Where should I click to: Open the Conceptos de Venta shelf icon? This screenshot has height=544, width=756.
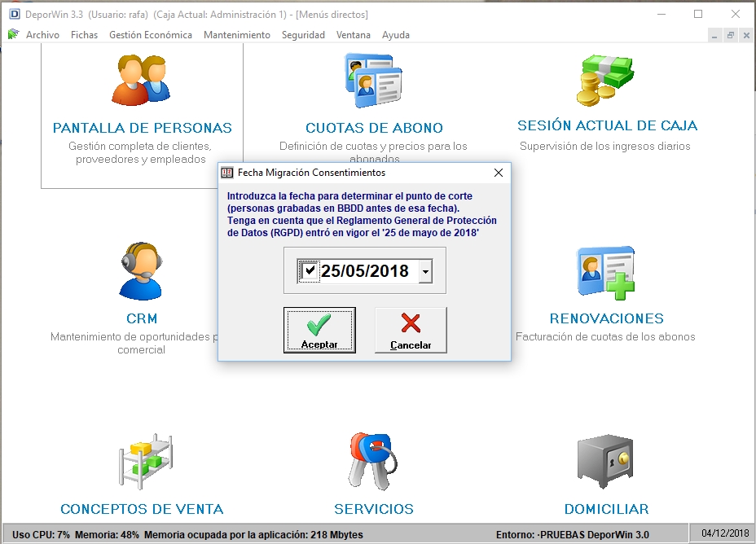pyautogui.click(x=146, y=461)
